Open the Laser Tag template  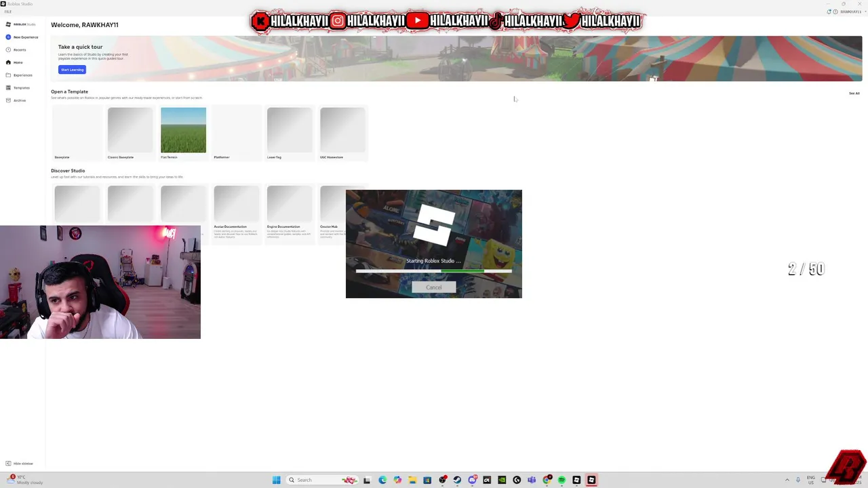[290, 134]
